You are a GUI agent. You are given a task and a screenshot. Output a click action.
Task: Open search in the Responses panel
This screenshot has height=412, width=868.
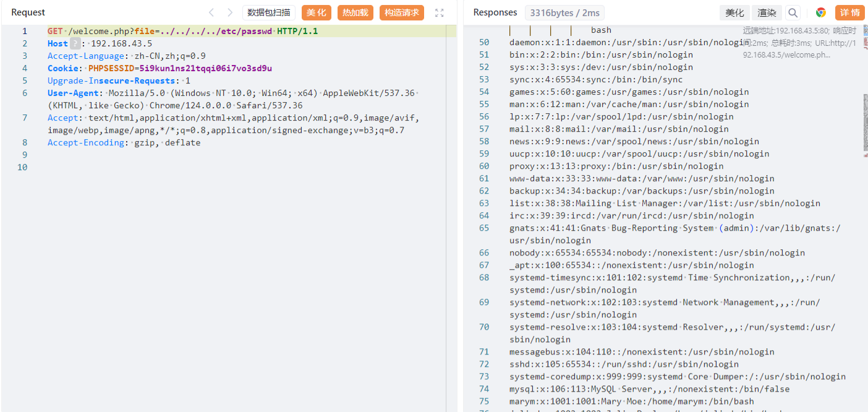coord(793,12)
